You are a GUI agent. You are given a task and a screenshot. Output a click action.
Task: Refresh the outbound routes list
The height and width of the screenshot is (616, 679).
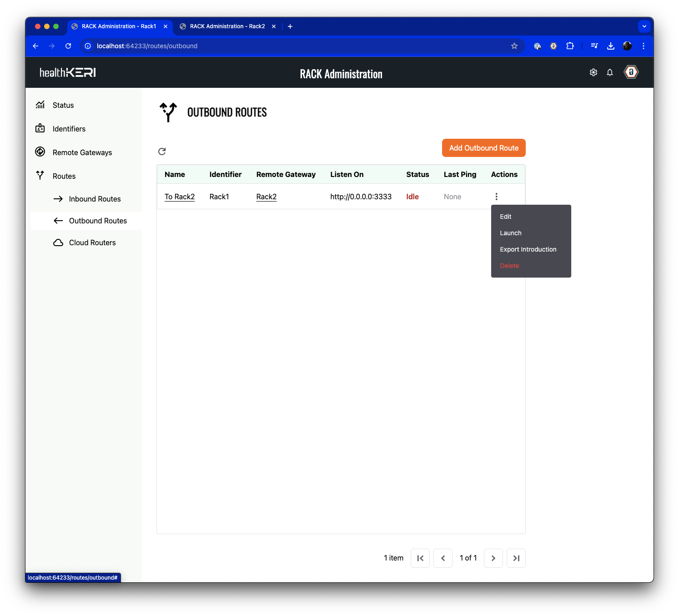pyautogui.click(x=162, y=151)
